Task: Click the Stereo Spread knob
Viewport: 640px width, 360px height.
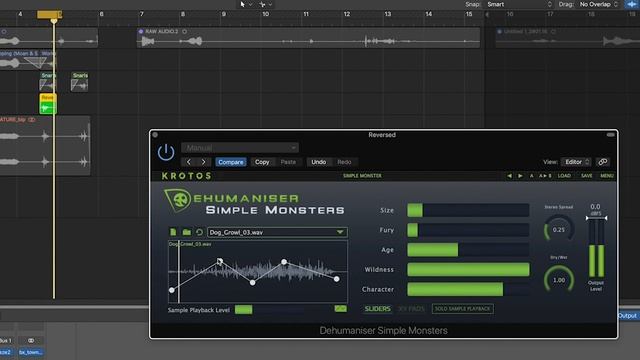Action: 559,230
